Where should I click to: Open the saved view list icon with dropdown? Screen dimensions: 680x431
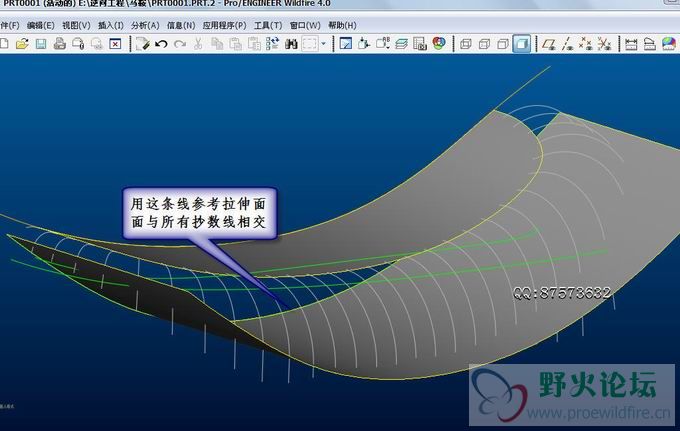383,43
